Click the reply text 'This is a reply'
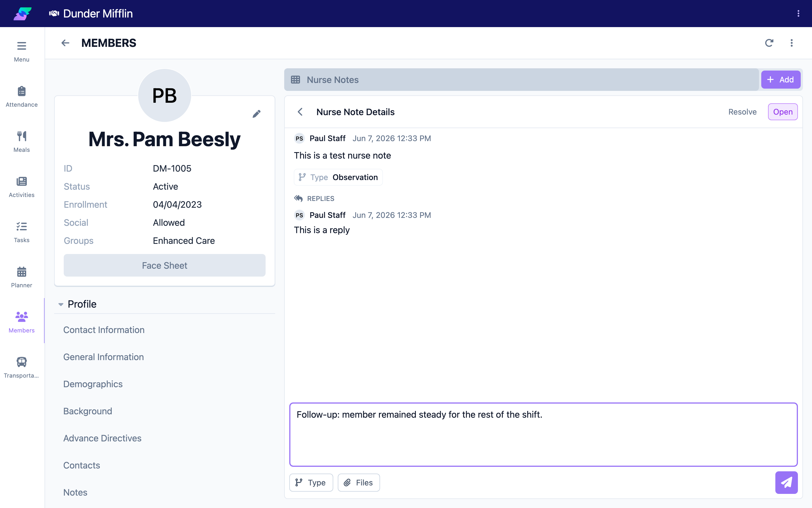Screen dimensions: 812x508 [322, 230]
